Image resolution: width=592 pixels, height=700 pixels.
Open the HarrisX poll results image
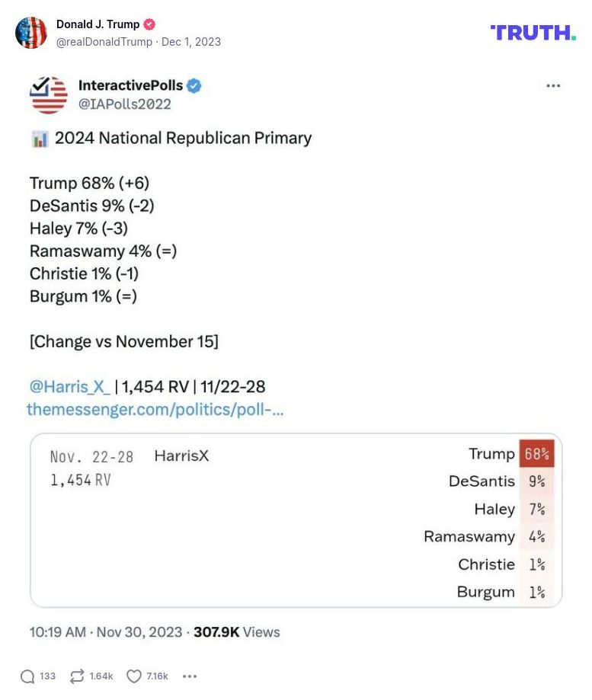(x=296, y=521)
